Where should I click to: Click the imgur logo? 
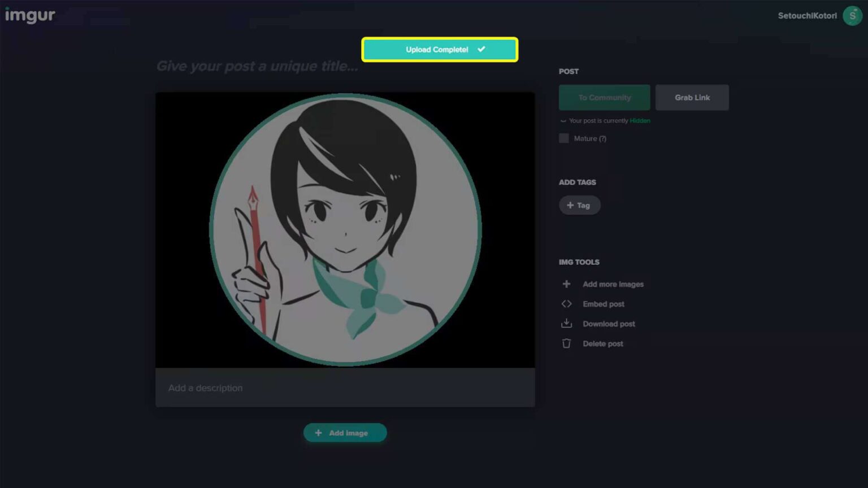pos(31,15)
